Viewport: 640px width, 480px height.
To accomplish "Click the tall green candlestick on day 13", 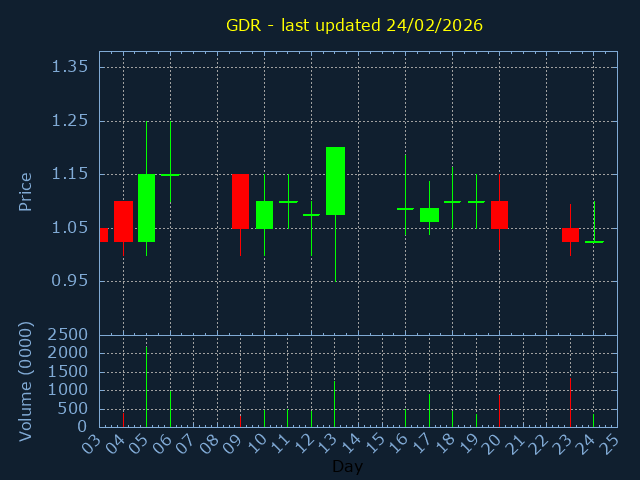I will coord(335,181).
